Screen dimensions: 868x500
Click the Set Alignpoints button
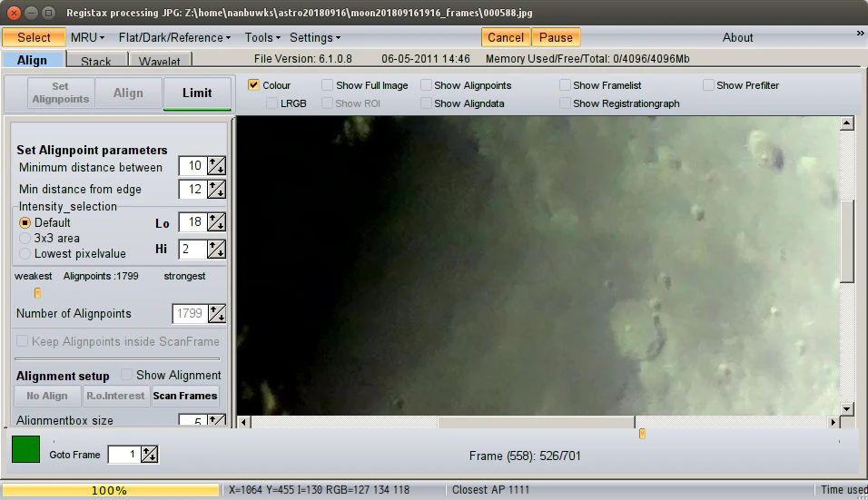(60, 93)
